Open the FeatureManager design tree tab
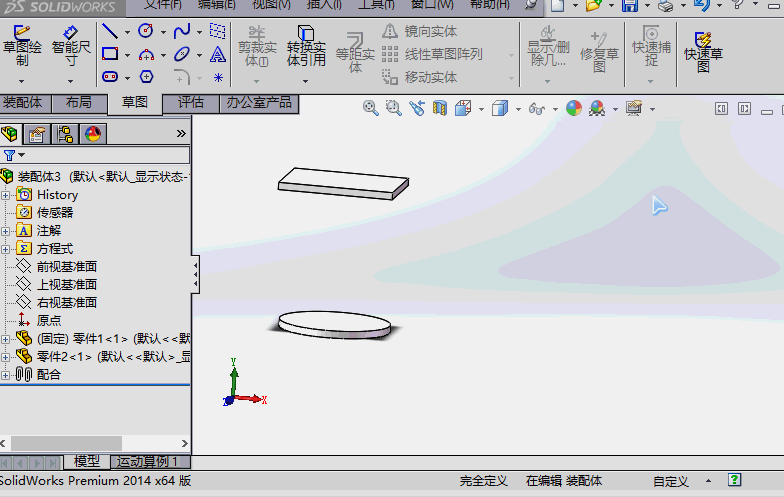The image size is (784, 497). [10, 134]
